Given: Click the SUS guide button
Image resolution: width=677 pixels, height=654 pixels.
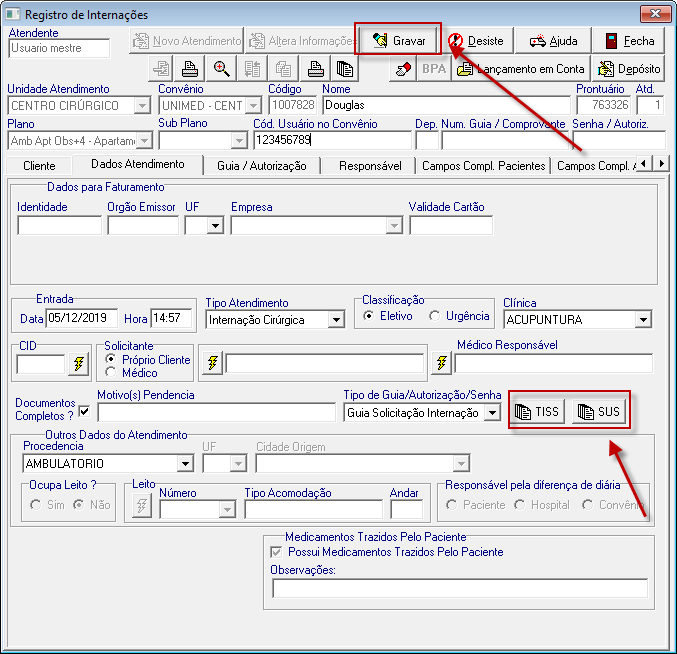Looking at the screenshot, I should pos(598,411).
